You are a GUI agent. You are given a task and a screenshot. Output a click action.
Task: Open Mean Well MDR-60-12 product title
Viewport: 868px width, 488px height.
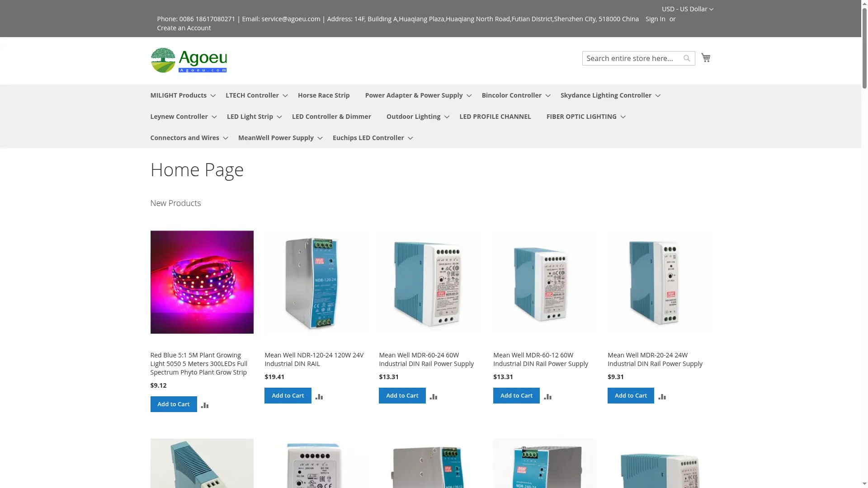click(541, 360)
